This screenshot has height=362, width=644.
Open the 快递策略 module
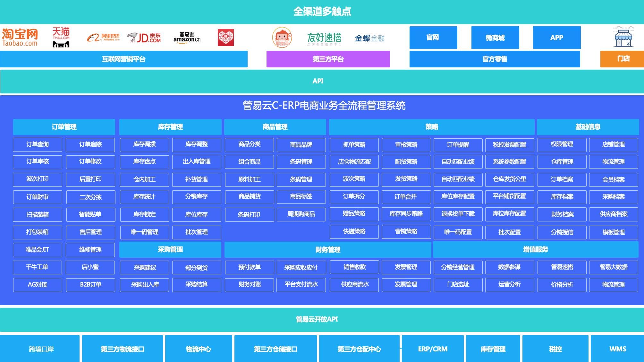tap(354, 232)
